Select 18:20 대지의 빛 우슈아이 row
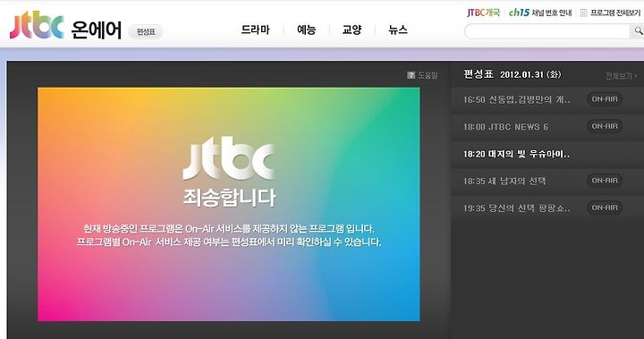Screen dimensions: 644x339 (x=547, y=154)
